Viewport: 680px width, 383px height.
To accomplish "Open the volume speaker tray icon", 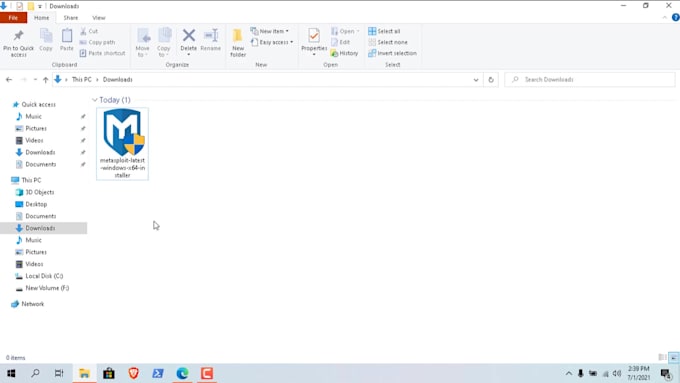I will point(617,373).
